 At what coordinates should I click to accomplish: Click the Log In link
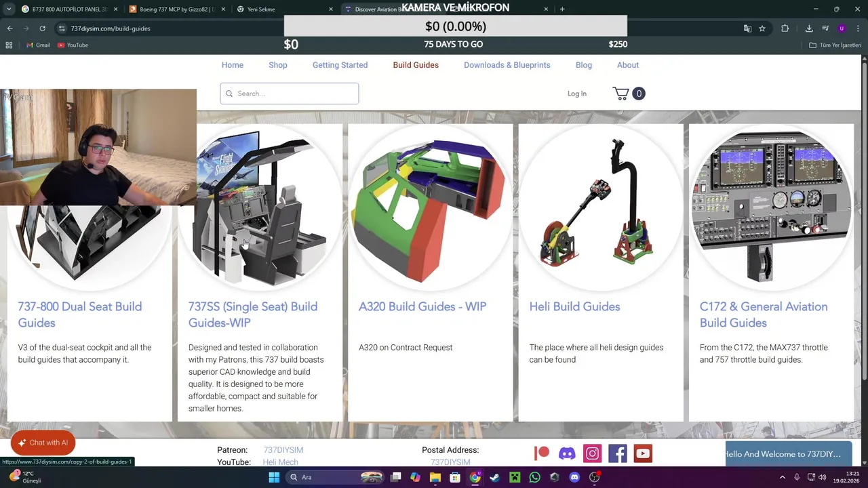(577, 94)
